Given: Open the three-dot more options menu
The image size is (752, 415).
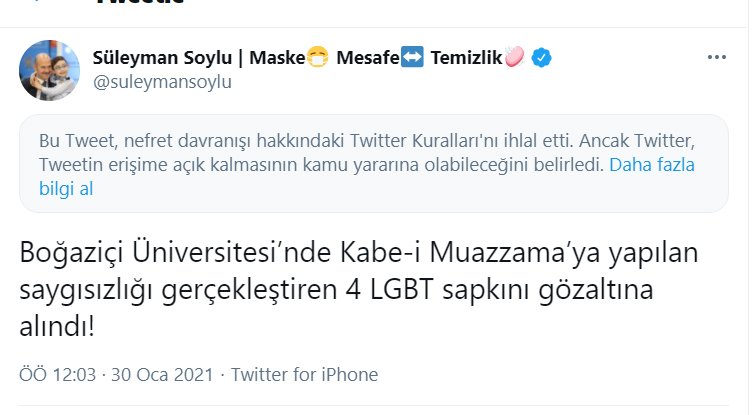Looking at the screenshot, I should click(717, 58).
